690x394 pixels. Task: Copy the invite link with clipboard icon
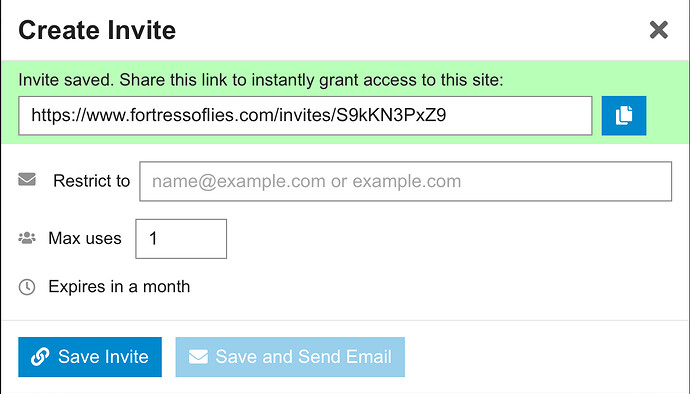[624, 115]
